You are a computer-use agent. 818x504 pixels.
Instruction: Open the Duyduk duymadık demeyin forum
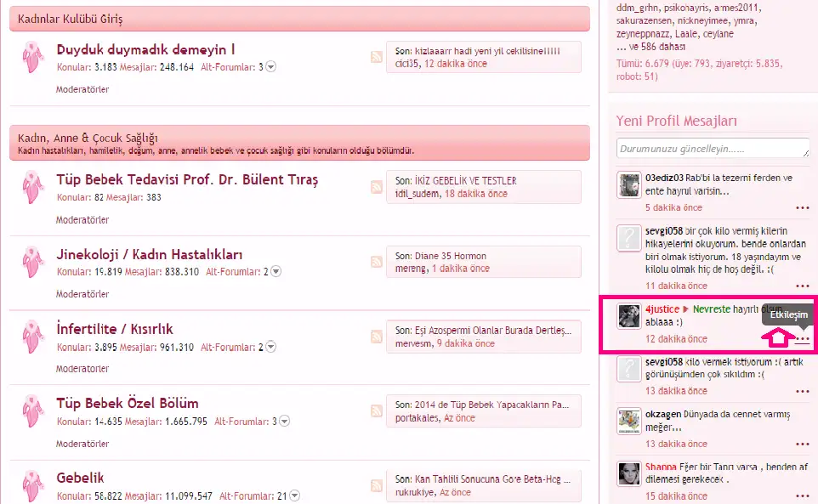(x=145, y=50)
